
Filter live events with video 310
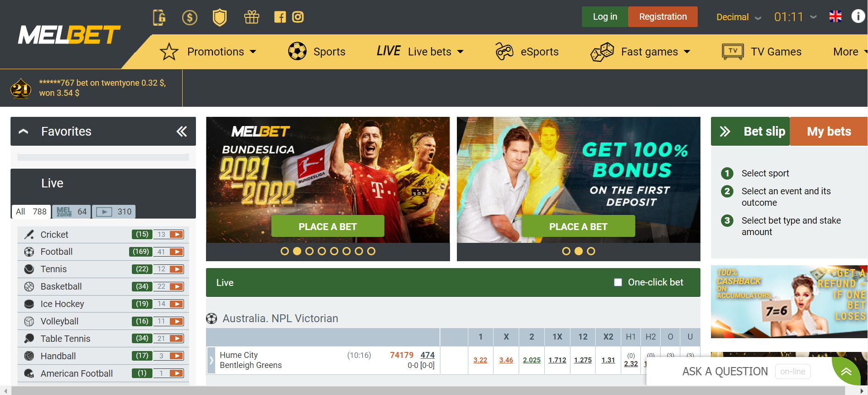tap(114, 212)
